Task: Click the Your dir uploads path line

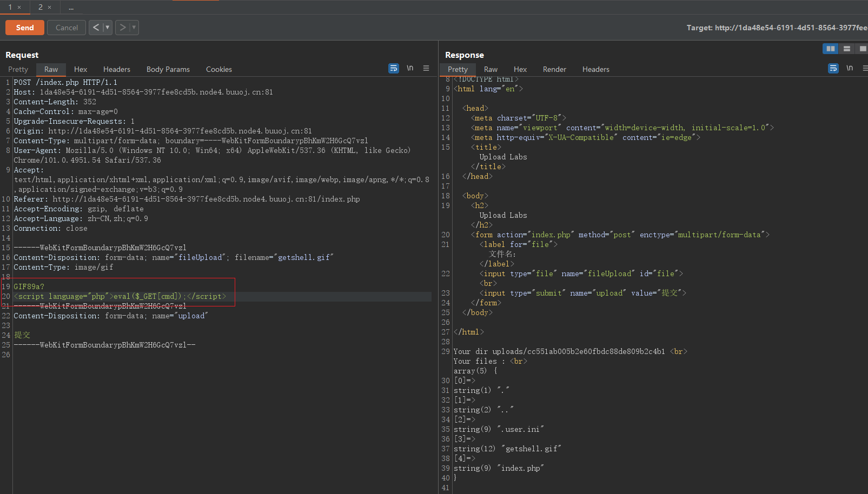Action: click(x=570, y=351)
